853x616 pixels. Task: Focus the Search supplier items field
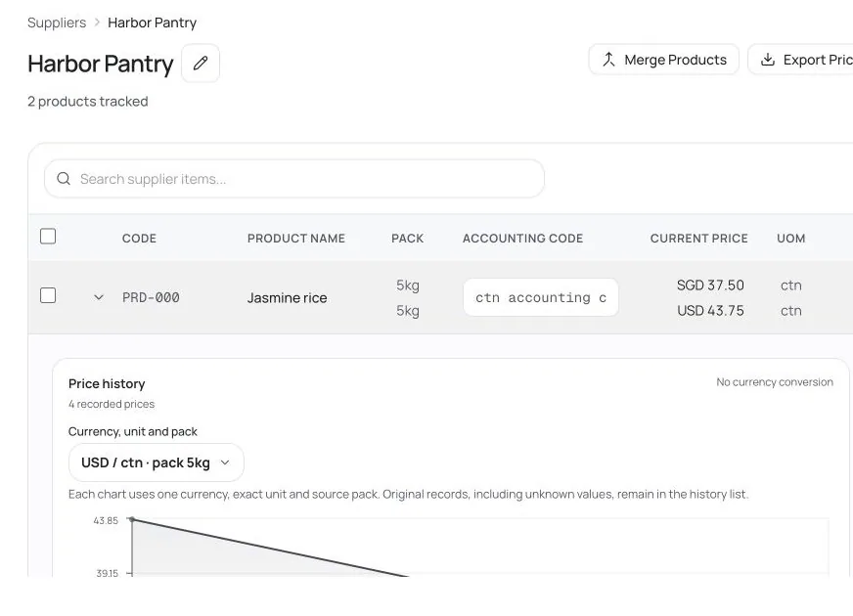(x=294, y=179)
